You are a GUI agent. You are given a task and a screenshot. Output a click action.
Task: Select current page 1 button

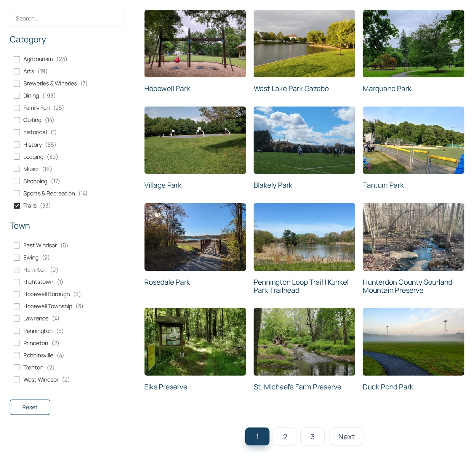pos(257,437)
